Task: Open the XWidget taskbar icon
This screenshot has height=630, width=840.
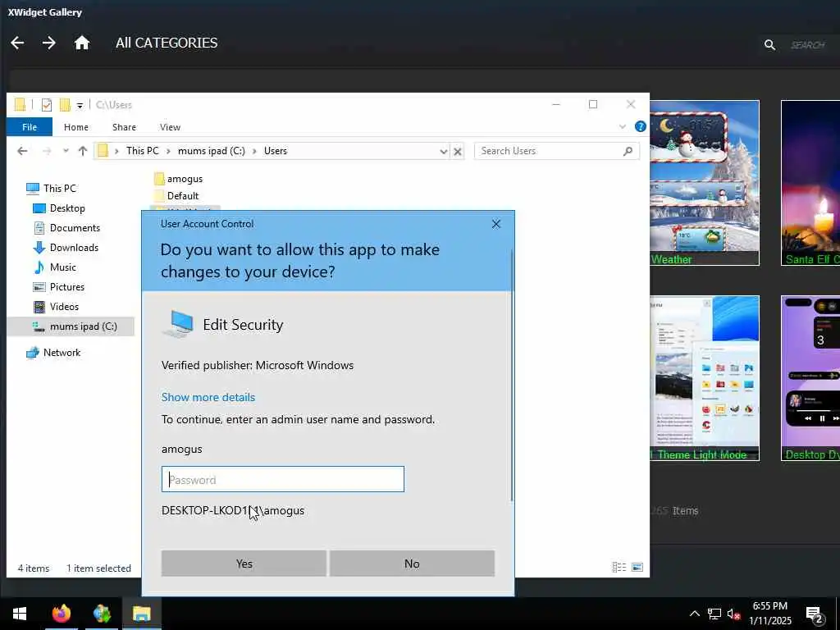Action: [102, 614]
